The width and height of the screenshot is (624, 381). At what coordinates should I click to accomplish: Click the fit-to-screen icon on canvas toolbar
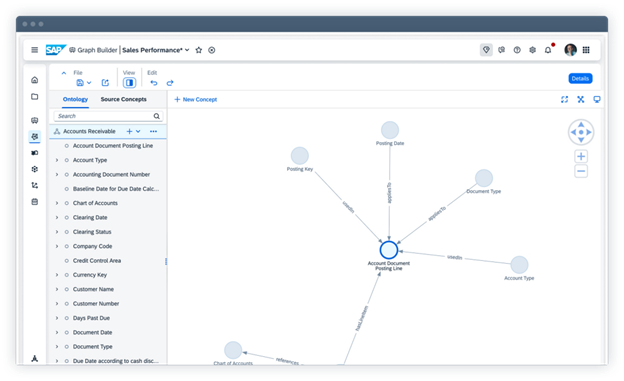[564, 99]
